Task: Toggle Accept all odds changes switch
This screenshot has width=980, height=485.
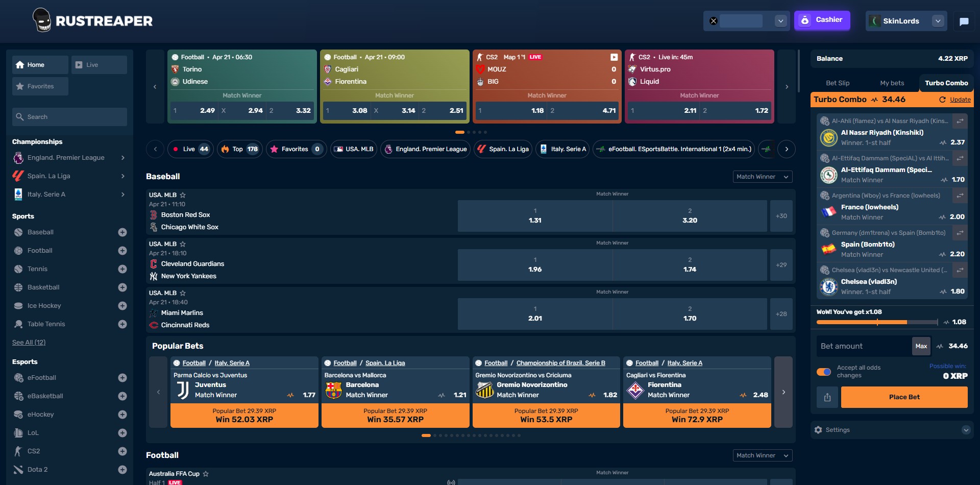Action: [x=824, y=372]
